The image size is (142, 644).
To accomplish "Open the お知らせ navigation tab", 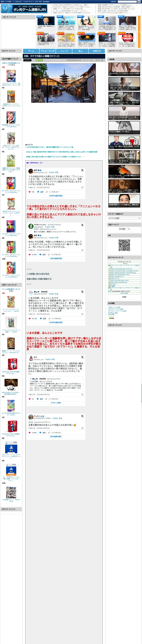I will pyautogui.click(x=97, y=51).
